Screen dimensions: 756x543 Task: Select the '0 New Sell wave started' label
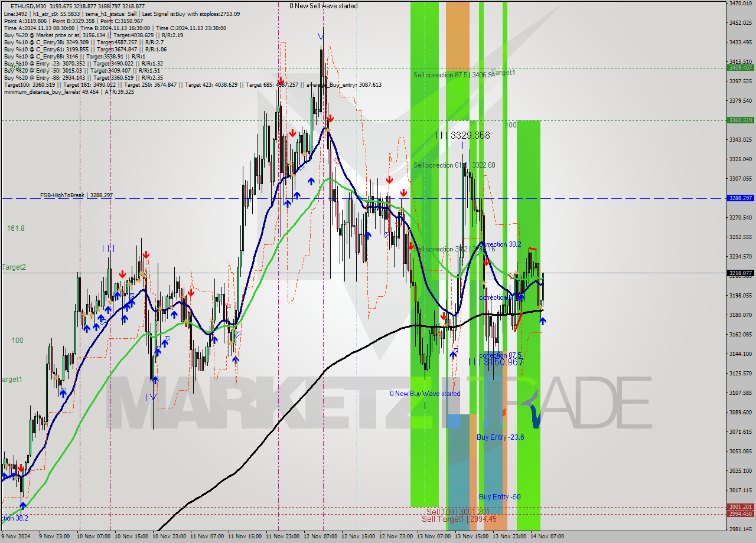(x=323, y=6)
